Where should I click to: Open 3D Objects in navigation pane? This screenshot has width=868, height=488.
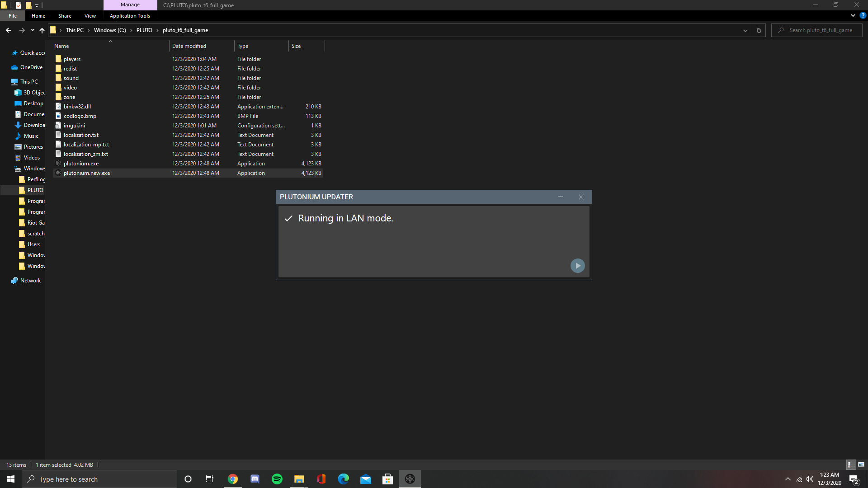(30, 93)
